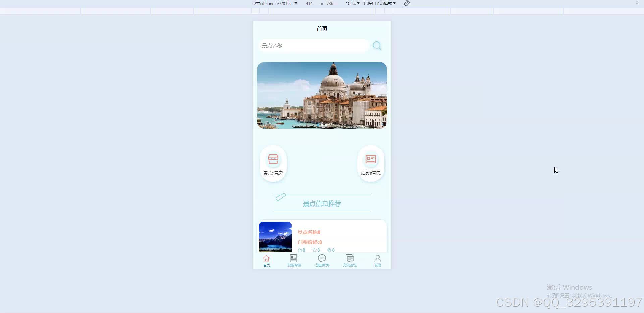
Task: Click the 景点信息推荐 heading link
Action: [x=322, y=203]
